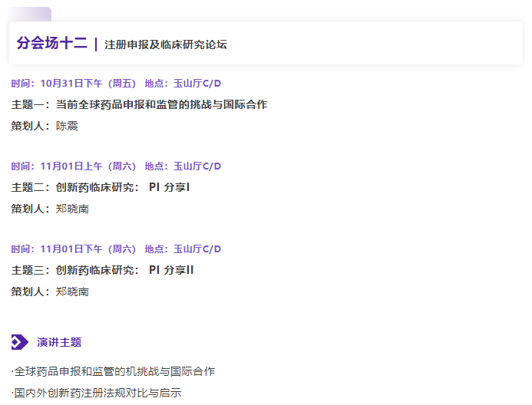The height and width of the screenshot is (405, 532).
Task: Click the 时间 label in the first session line
Action: (x=22, y=84)
